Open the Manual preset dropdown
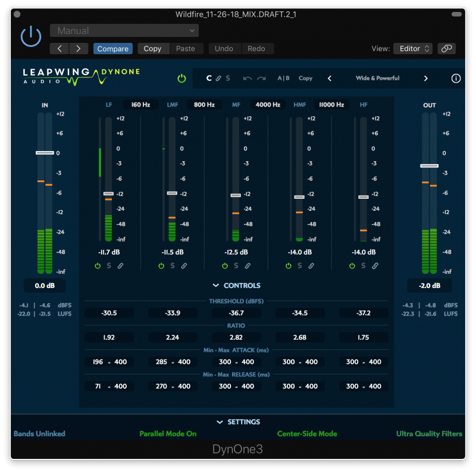This screenshot has width=476, height=472. tap(124, 31)
